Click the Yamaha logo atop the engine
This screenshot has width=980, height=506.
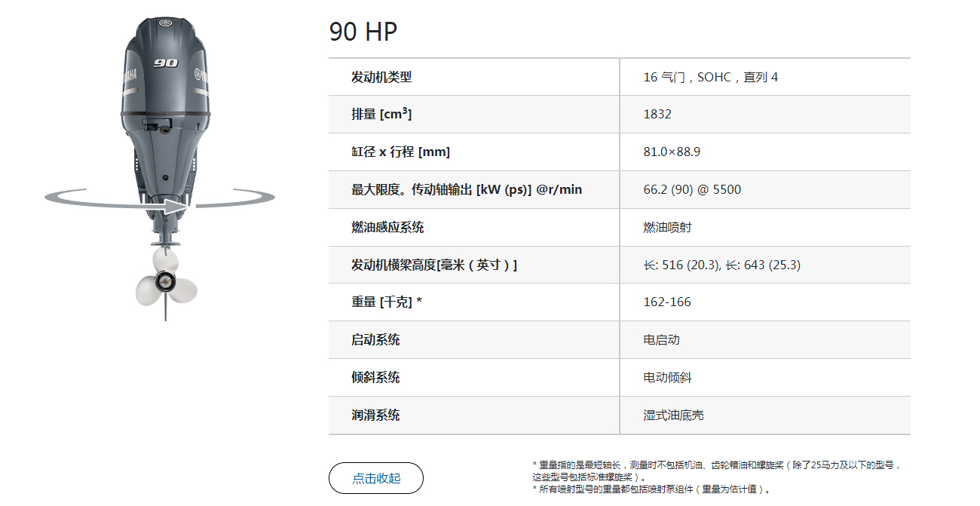[166, 24]
